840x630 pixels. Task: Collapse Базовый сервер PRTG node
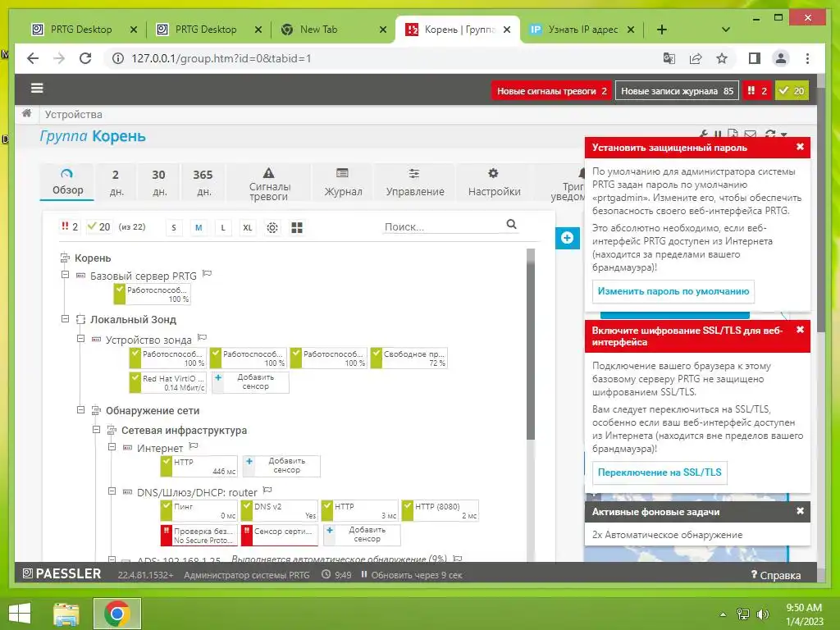pos(66,275)
